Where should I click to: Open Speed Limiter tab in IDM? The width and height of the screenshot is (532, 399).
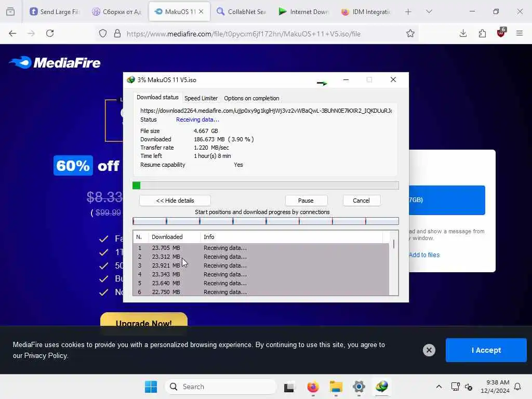[201, 98]
